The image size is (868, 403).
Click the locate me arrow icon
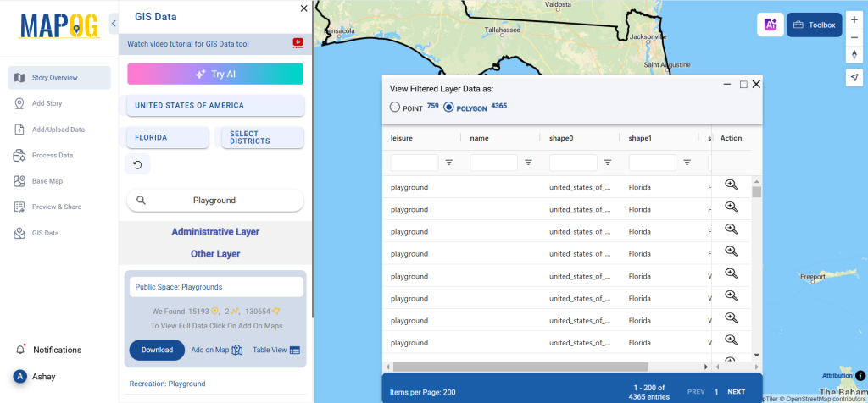tap(854, 77)
